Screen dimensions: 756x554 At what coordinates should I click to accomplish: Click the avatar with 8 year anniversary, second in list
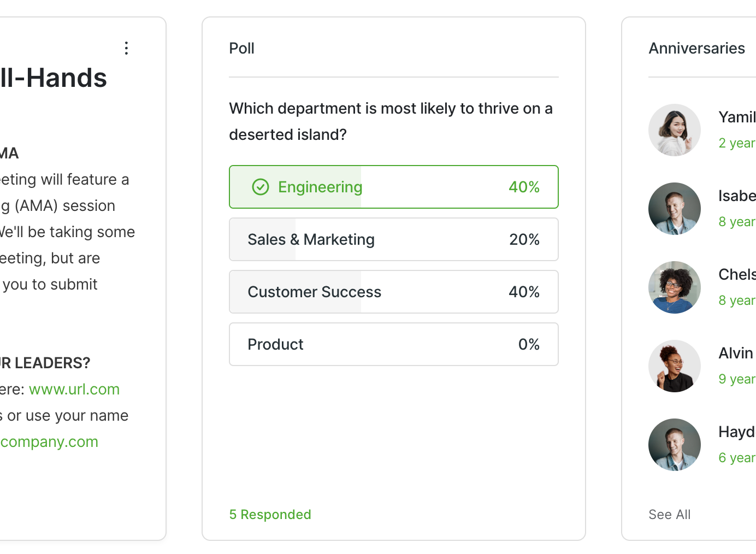point(675,209)
